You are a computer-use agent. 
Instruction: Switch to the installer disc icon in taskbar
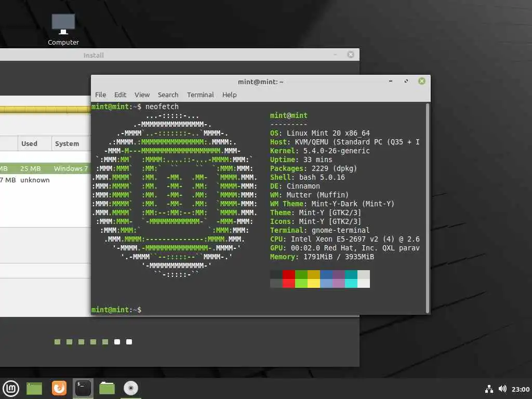click(131, 388)
